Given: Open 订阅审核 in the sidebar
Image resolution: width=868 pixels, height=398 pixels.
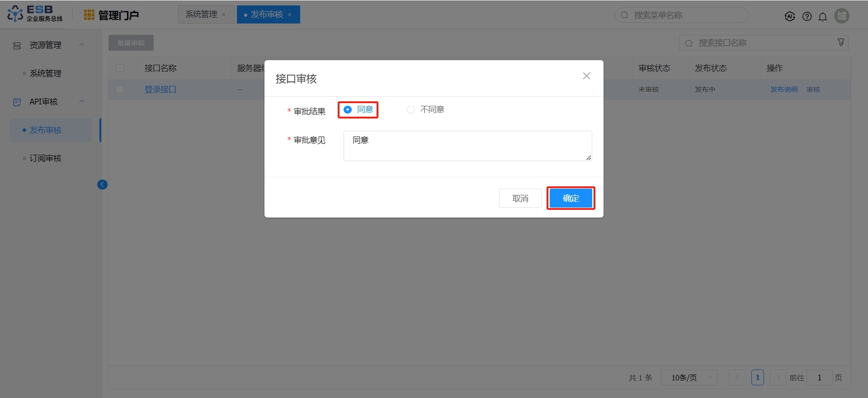Looking at the screenshot, I should click(x=45, y=158).
